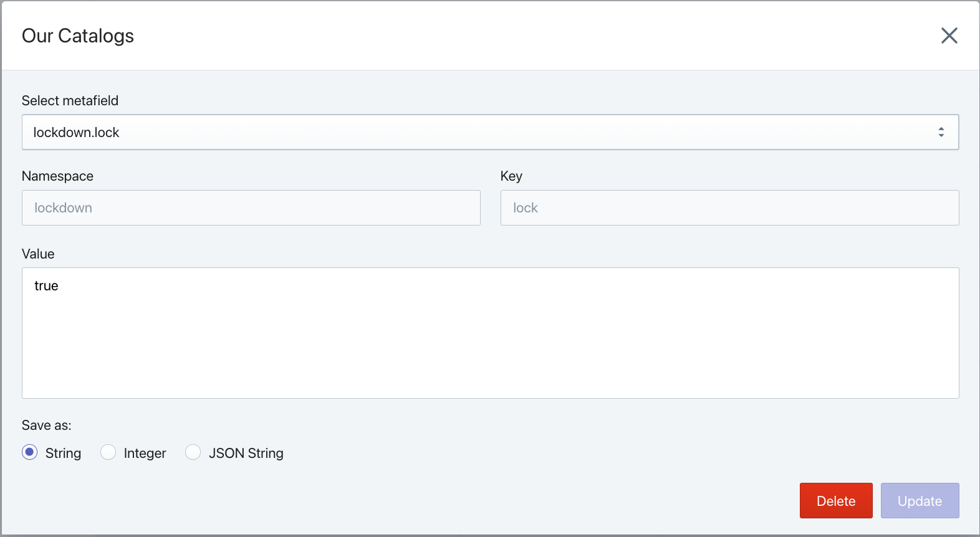Click the Namespace input field
Screen dimensions: 980x537
tap(251, 208)
